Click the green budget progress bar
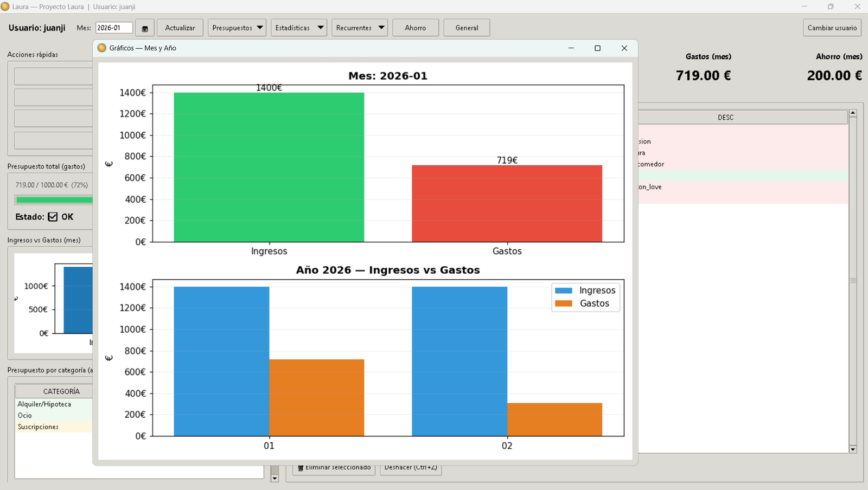868x490 pixels. [54, 200]
